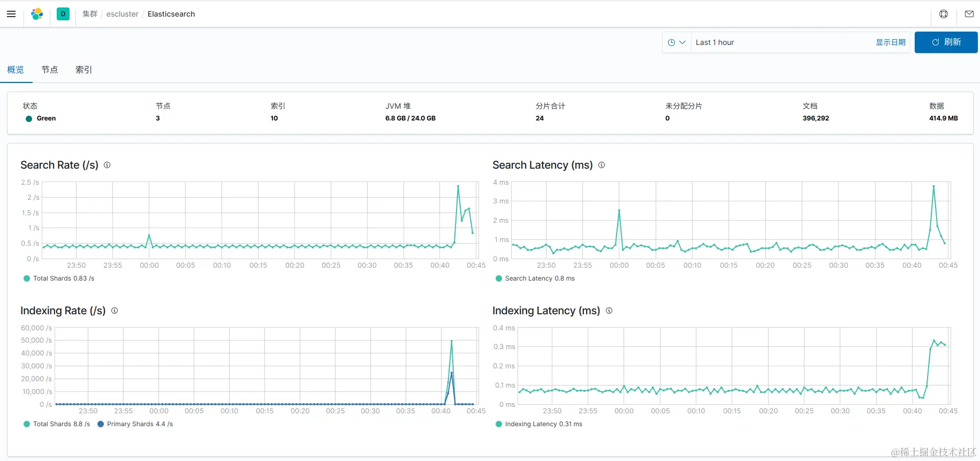Toggle Total Shards 8.8 /s legend
The width and height of the screenshot is (980, 461).
tap(57, 424)
